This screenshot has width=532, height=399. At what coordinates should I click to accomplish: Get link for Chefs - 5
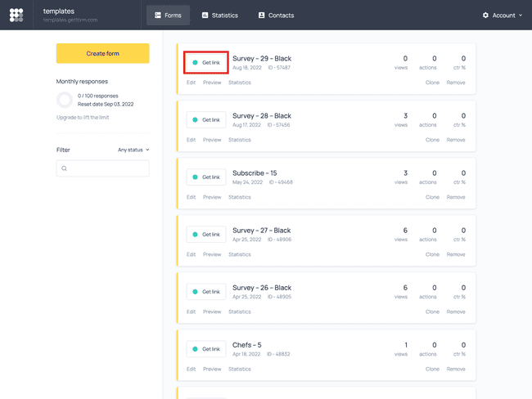206,349
